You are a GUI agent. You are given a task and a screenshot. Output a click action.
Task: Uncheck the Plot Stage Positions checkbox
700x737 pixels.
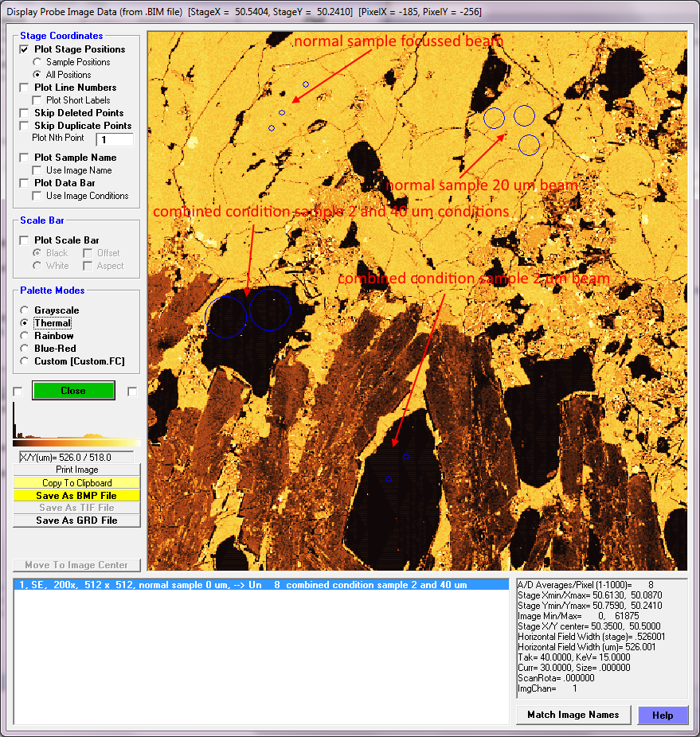pos(24,49)
